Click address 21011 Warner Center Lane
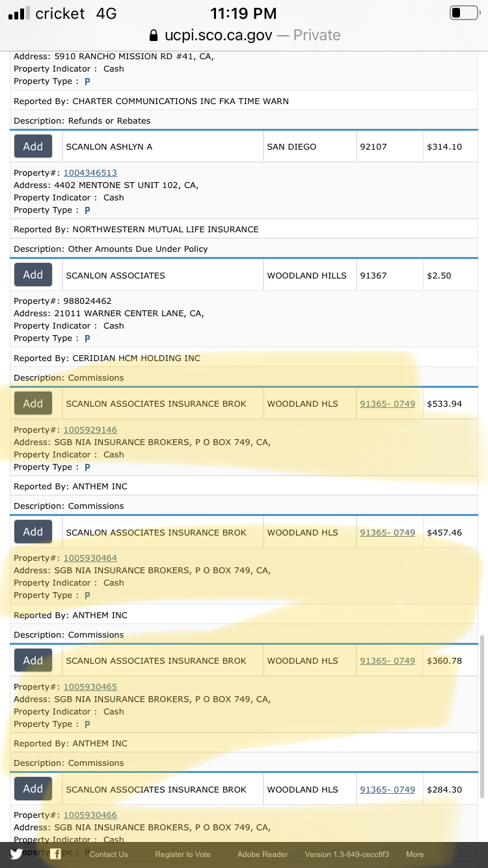Screen dimensions: 488x868 109,313
